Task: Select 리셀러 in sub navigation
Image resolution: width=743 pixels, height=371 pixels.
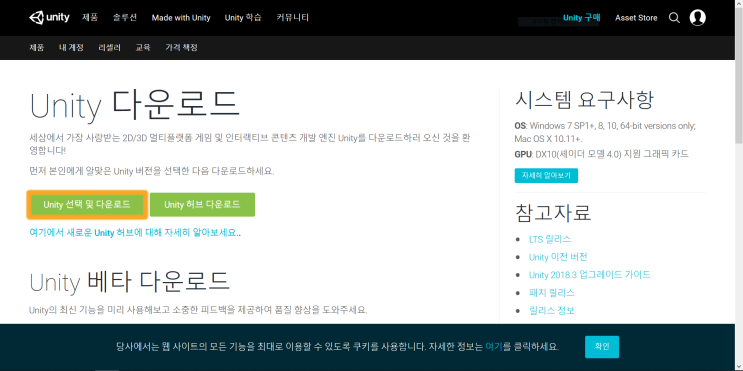Action: 109,47
